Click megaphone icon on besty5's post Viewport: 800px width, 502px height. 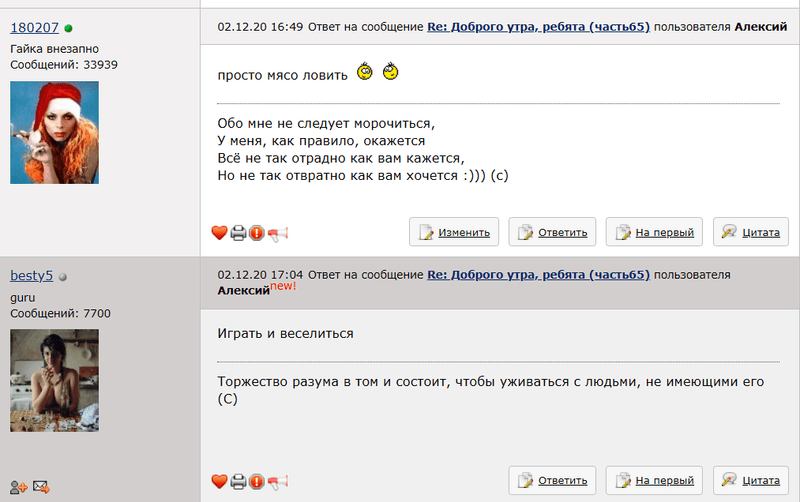coord(278,481)
